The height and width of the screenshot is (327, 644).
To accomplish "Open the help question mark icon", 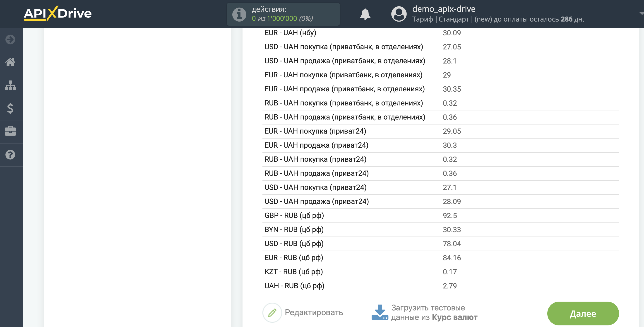I will [10, 155].
